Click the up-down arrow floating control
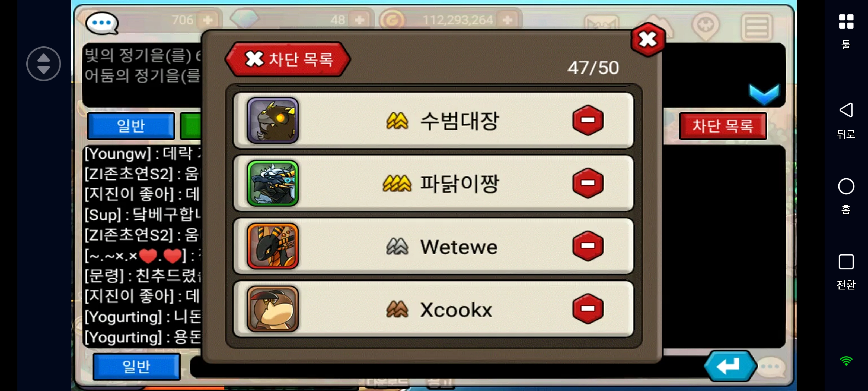The width and height of the screenshot is (868, 391). pyautogui.click(x=43, y=64)
